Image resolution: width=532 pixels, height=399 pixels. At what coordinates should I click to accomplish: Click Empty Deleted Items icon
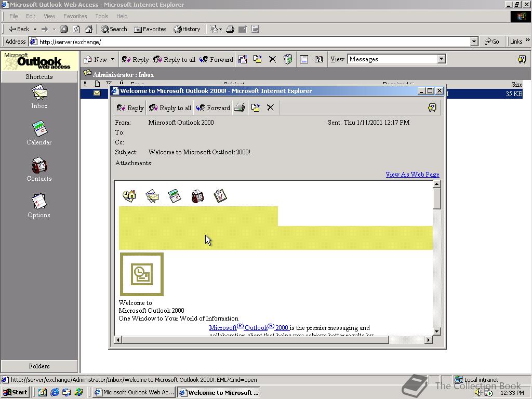(x=288, y=59)
